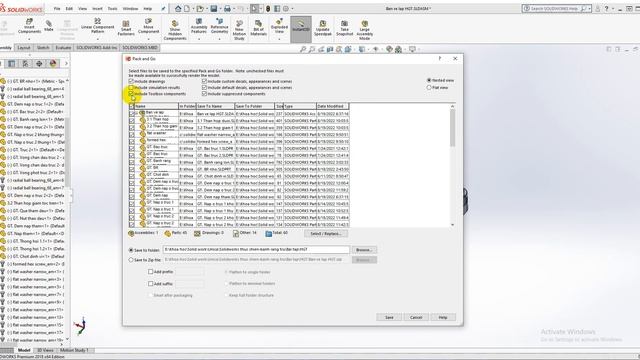Screen dimensions: 640x360
Task: Select the Mate tool
Action: pyautogui.click(x=49, y=26)
